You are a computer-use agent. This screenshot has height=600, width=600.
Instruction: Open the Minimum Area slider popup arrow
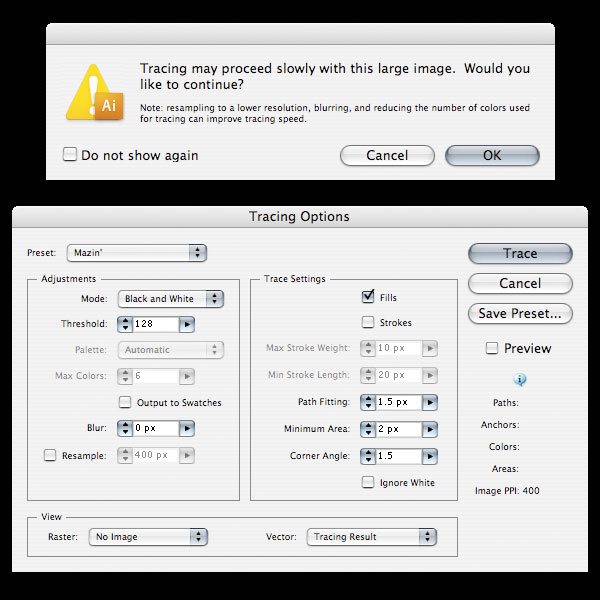pos(430,430)
